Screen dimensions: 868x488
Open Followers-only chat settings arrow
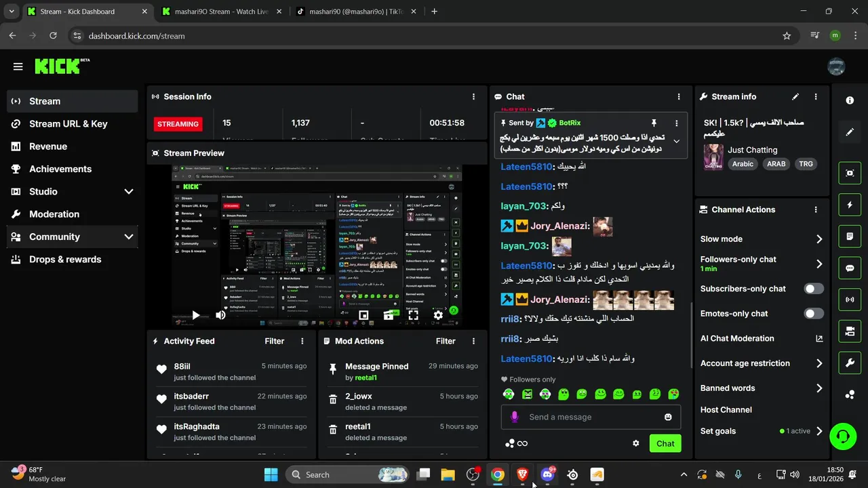coord(819,264)
